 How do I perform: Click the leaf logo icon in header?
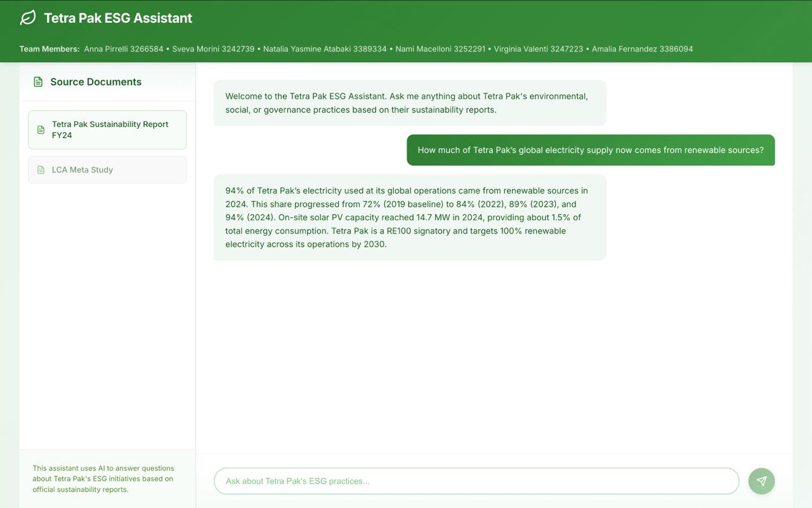tap(28, 18)
